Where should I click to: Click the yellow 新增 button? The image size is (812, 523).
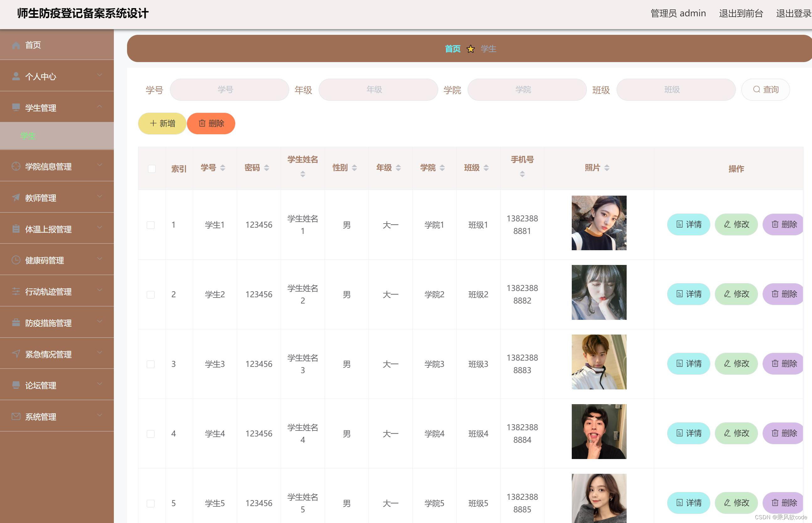tap(162, 124)
